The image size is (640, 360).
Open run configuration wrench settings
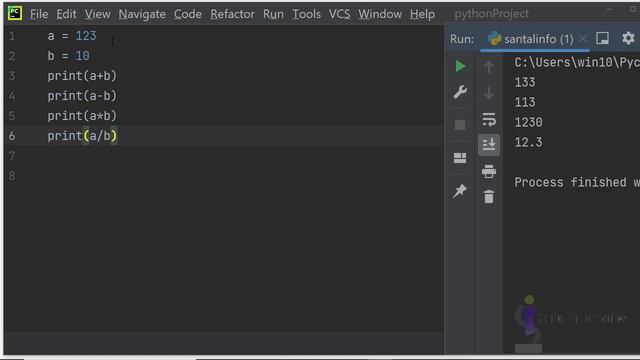(x=460, y=92)
